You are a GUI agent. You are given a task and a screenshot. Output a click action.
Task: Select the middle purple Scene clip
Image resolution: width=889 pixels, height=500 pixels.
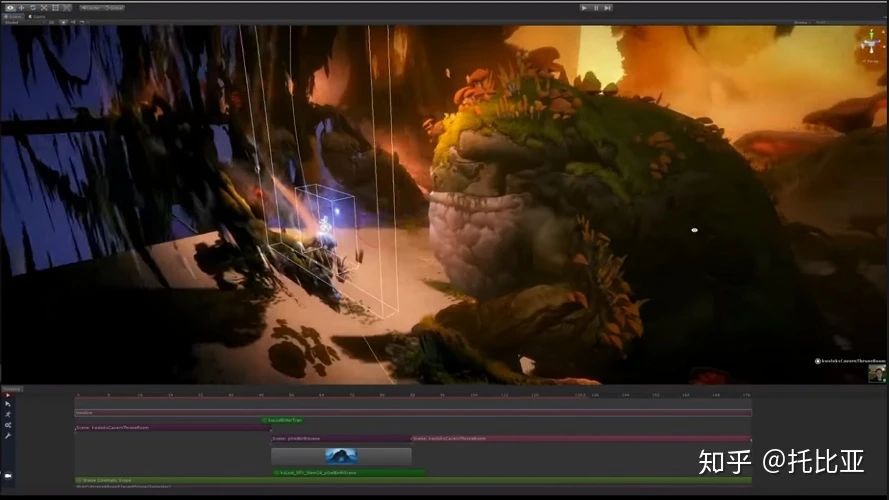341,438
